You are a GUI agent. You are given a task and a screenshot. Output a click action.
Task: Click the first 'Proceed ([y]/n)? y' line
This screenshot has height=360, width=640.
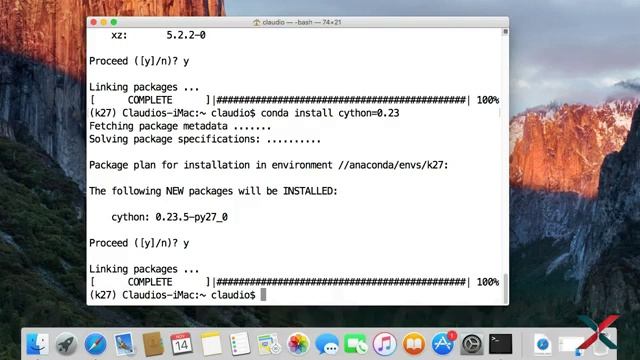[139, 61]
